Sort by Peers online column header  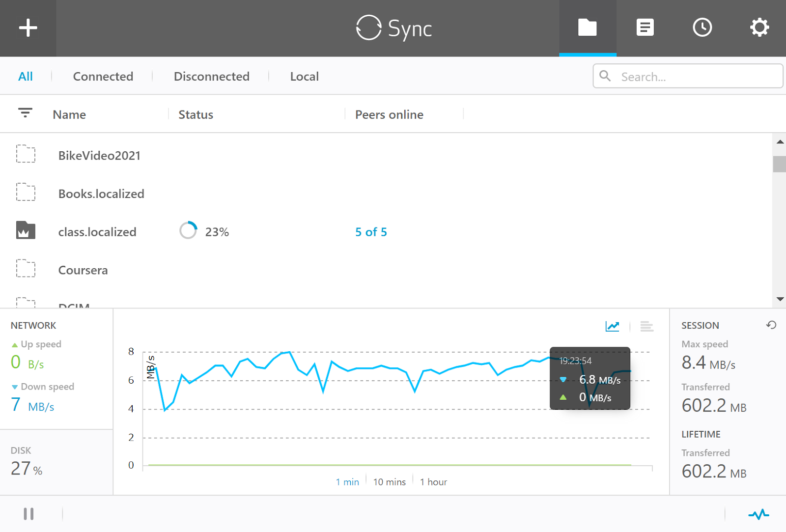point(389,114)
